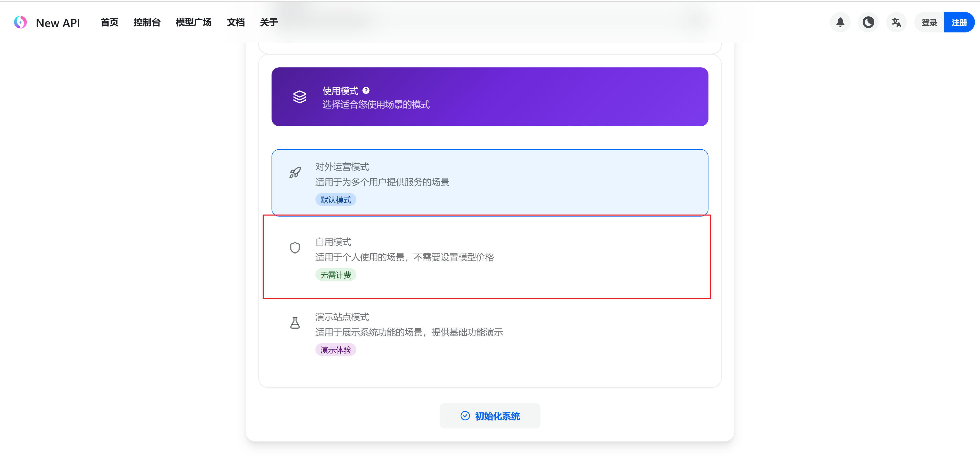The height and width of the screenshot is (465, 980).
Task: Go to 首页 in navigation
Action: (109, 22)
